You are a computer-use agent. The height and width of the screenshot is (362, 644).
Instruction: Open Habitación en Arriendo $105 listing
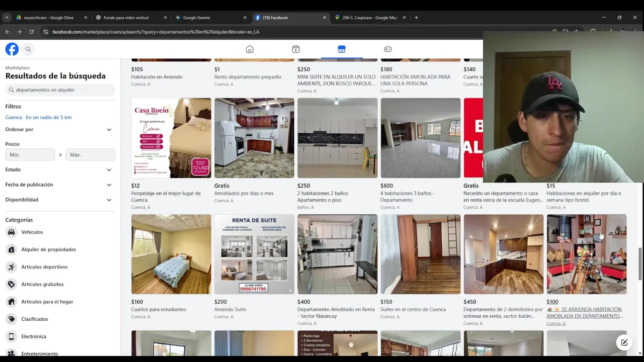pyautogui.click(x=157, y=77)
